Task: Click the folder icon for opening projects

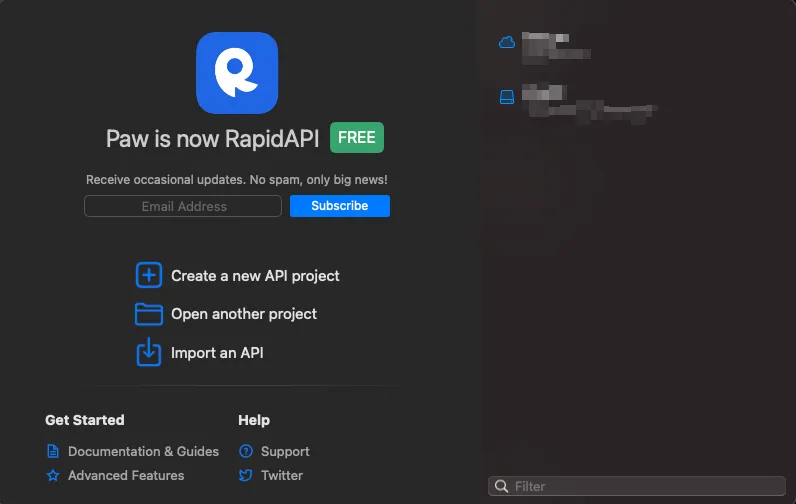Action: (x=148, y=314)
